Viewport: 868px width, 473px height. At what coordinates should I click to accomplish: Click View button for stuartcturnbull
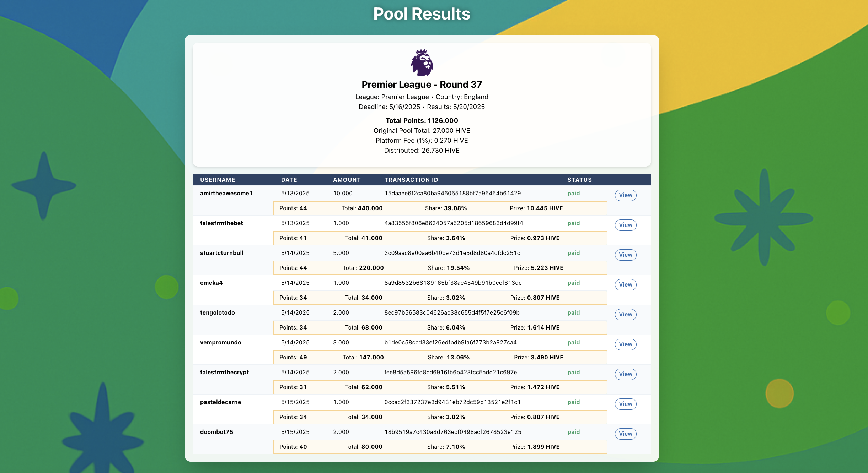pyautogui.click(x=626, y=255)
